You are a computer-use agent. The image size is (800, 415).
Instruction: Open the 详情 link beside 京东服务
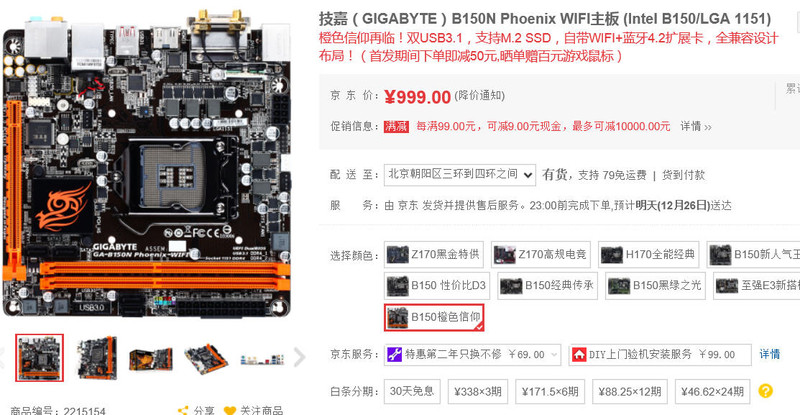coord(769,354)
